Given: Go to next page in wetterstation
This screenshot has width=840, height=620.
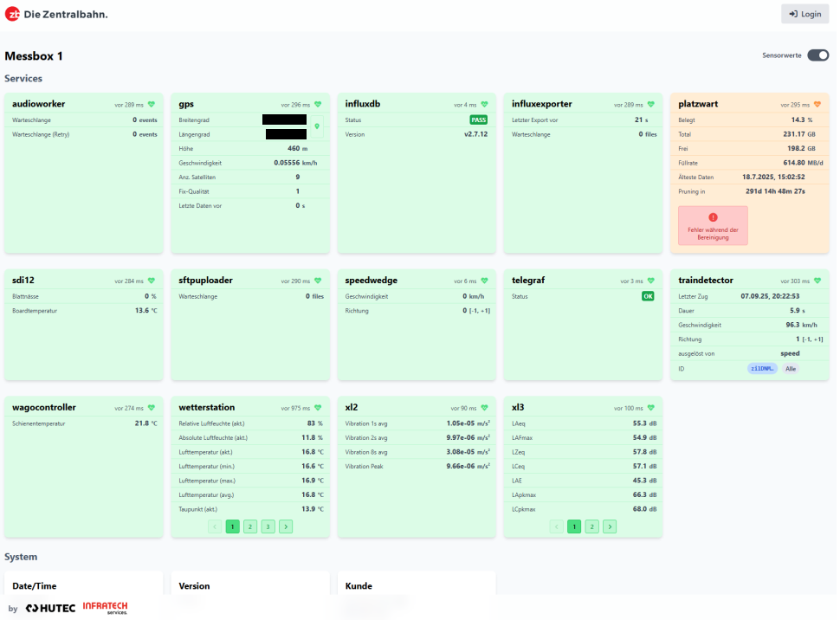Looking at the screenshot, I should [286, 526].
